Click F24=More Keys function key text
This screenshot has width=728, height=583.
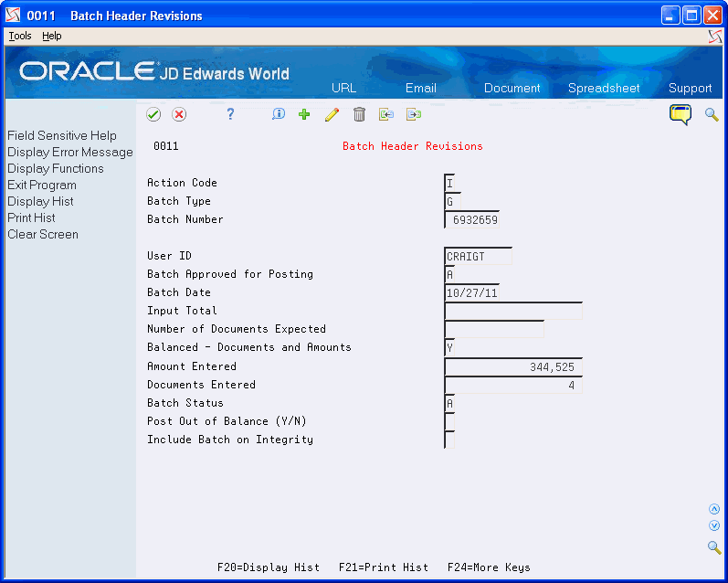coord(489,567)
